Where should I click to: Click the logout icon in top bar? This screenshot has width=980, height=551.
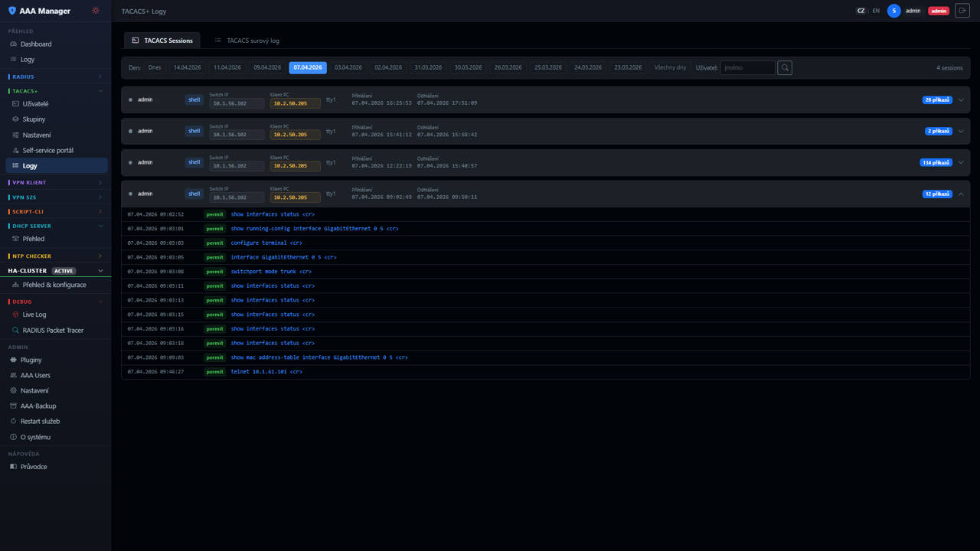click(962, 11)
